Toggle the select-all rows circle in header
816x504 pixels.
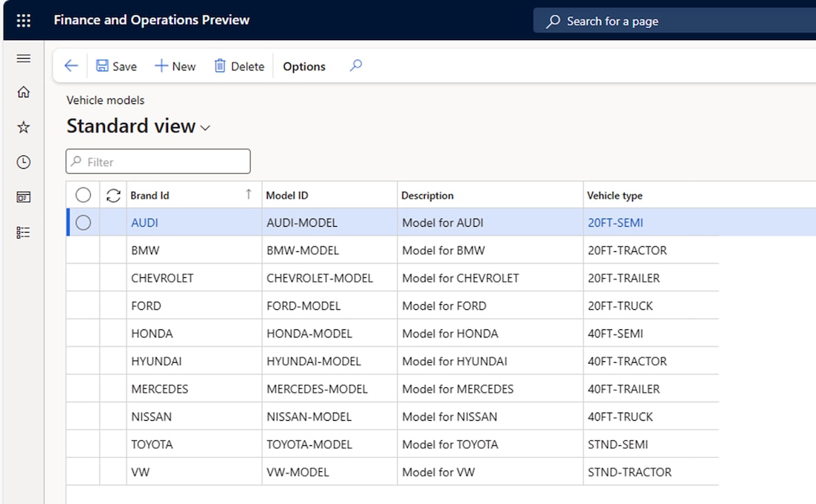click(83, 196)
